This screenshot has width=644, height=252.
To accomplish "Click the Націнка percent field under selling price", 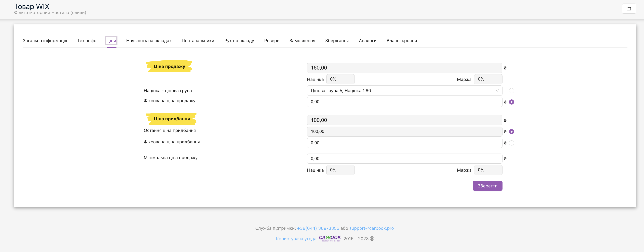I will coord(340,79).
